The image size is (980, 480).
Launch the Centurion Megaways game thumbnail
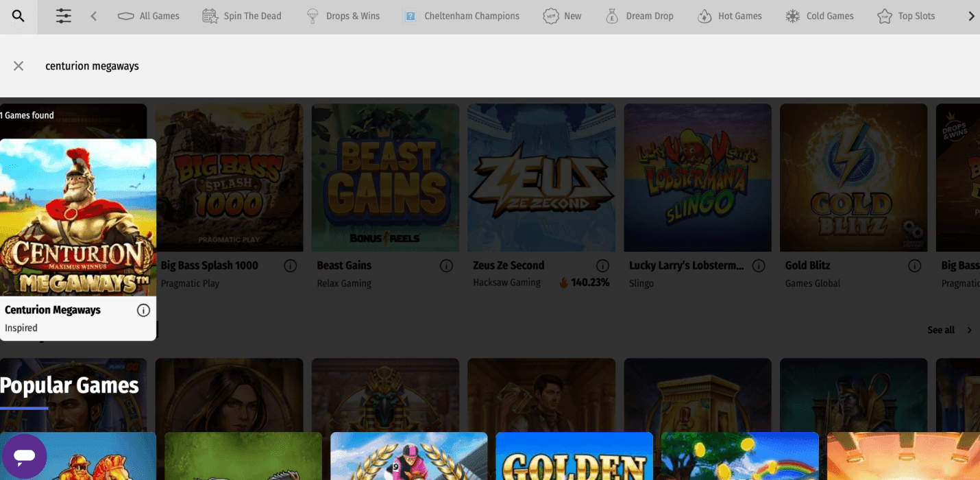(x=78, y=217)
